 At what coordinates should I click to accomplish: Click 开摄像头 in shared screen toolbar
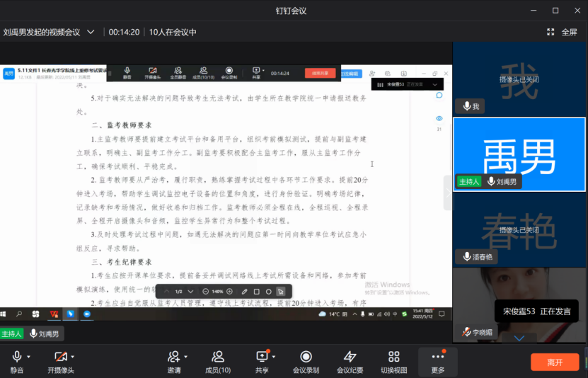[x=153, y=73]
